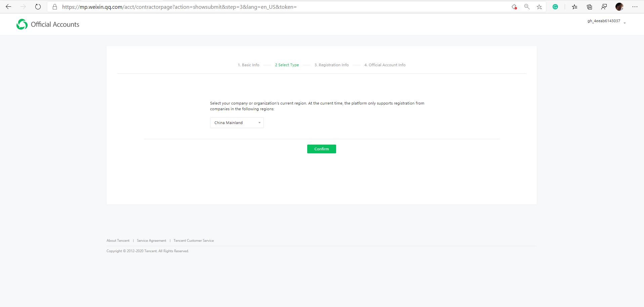
Task: Reload the page with refresh icon
Action: pos(38,7)
